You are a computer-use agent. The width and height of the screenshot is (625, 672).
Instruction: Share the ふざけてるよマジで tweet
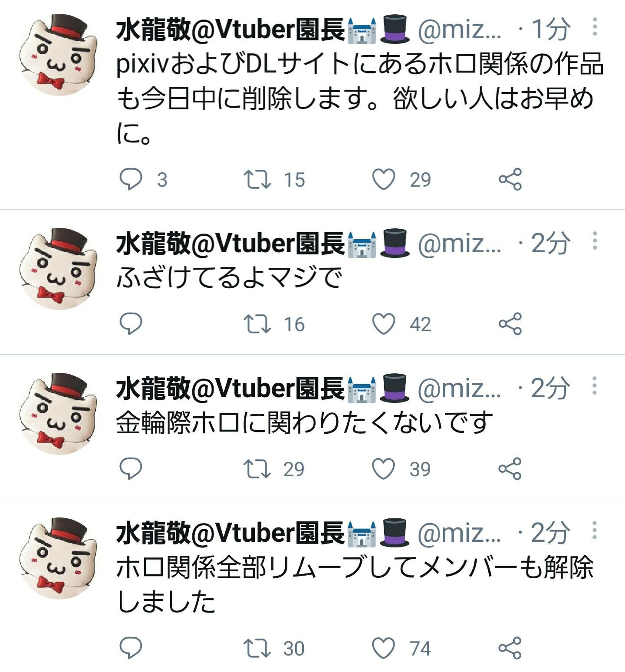coord(510,324)
